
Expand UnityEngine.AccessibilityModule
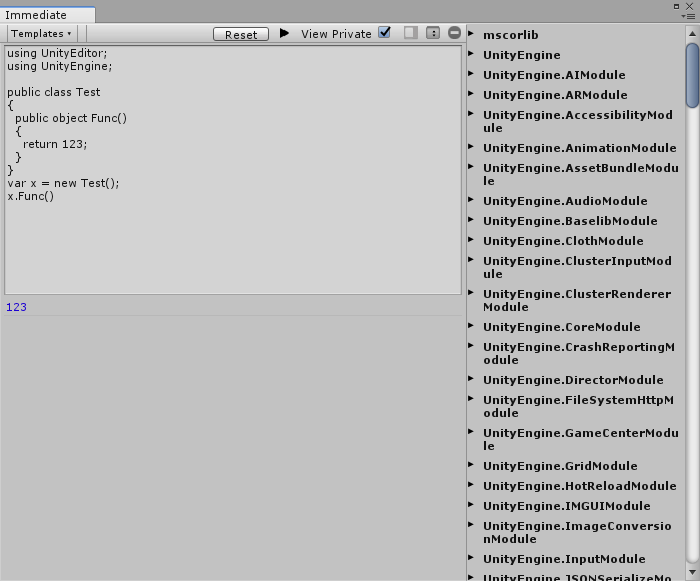point(471,113)
